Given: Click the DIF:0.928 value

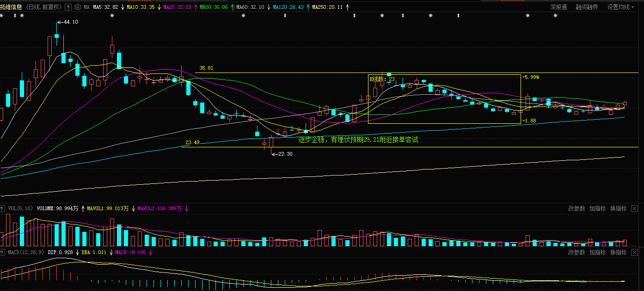Looking at the screenshot, I should click(61, 253).
